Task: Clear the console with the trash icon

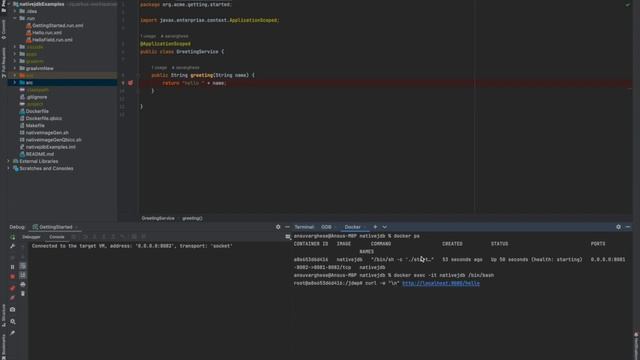Action: click(x=23, y=294)
